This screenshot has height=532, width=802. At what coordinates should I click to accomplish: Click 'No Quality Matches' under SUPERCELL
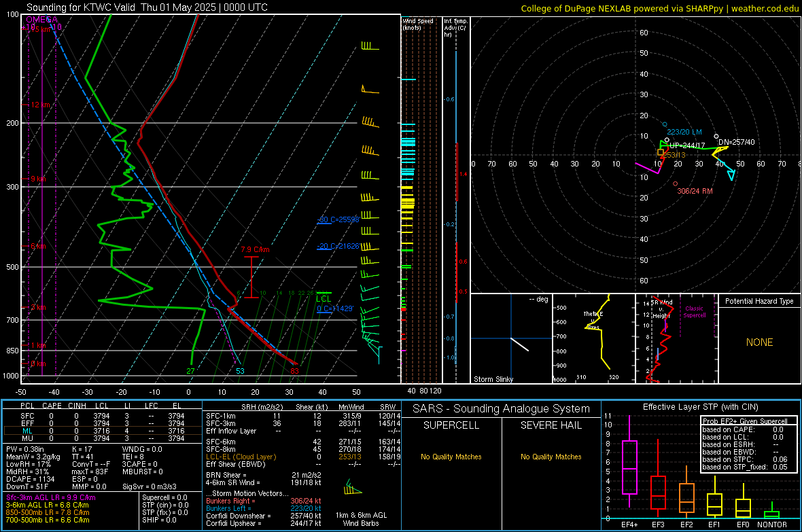tap(451, 457)
